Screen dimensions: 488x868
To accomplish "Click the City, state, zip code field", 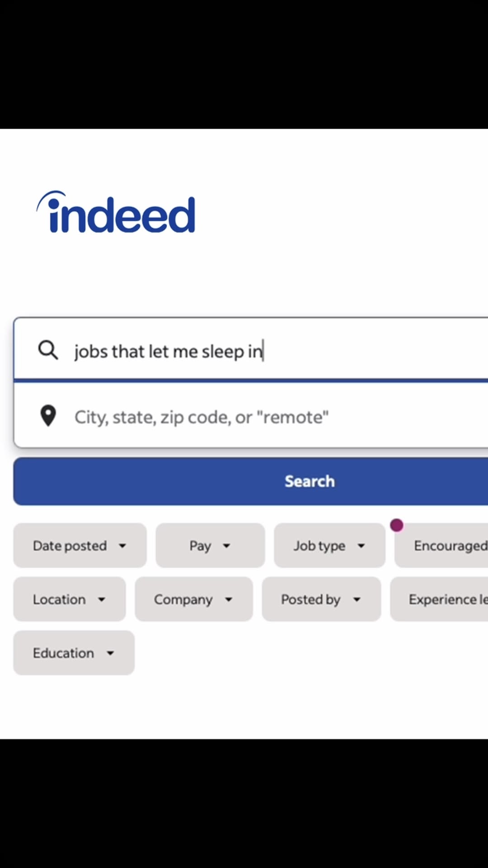I will coord(251,415).
